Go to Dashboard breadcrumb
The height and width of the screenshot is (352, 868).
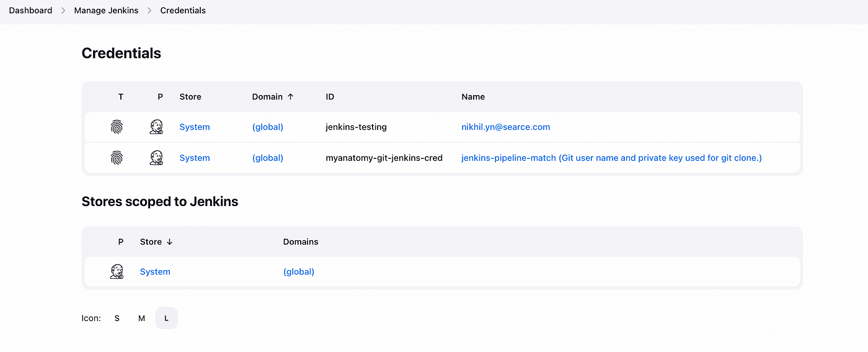pos(30,11)
